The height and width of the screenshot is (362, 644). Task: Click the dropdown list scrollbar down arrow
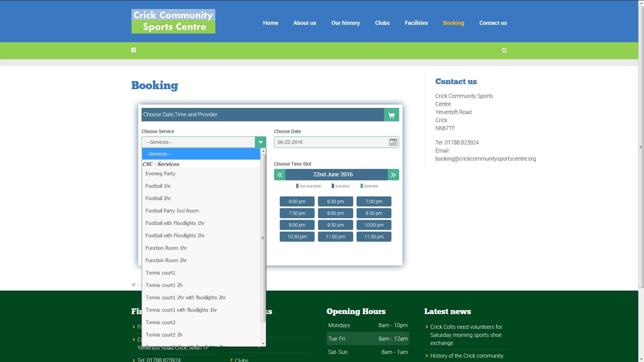263,344
